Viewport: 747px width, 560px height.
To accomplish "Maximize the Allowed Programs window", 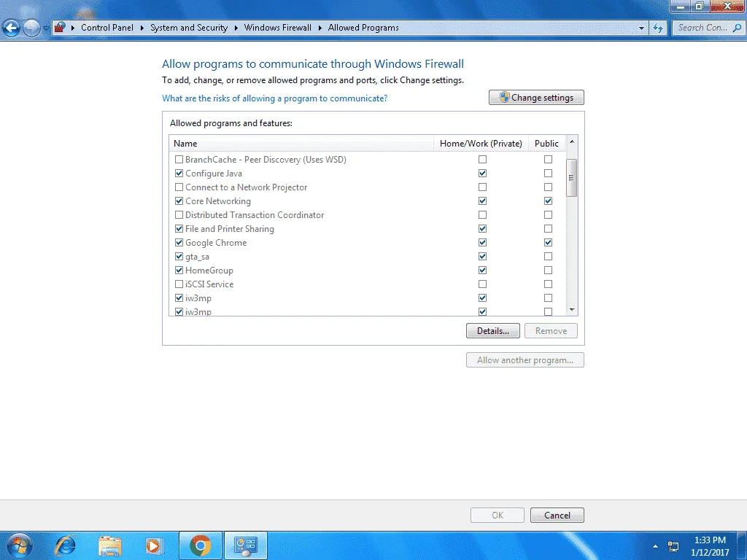I will 700,6.
